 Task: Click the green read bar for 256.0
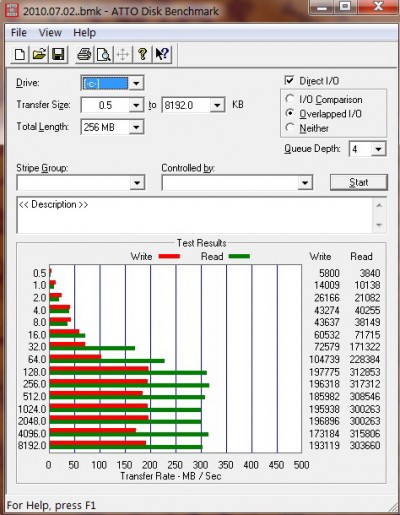129,385
